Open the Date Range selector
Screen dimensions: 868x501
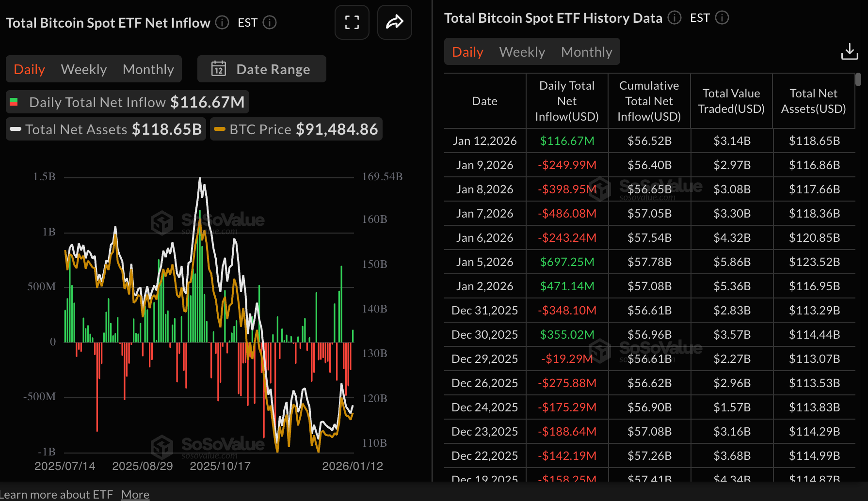[273, 69]
